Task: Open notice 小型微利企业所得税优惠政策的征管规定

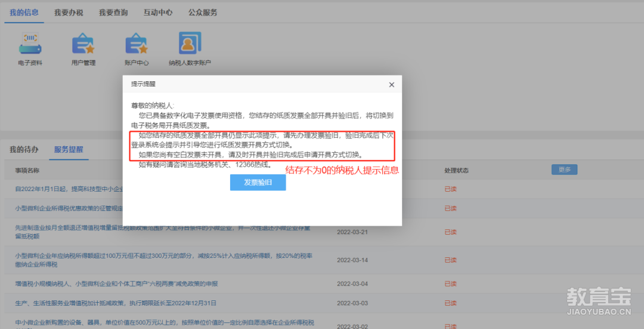Action: pyautogui.click(x=69, y=208)
